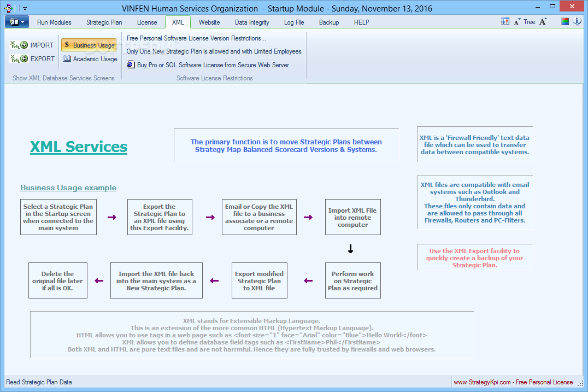The height and width of the screenshot is (392, 588).
Task: Click 'XML stands for Extensible Markup Language' description box
Action: [x=251, y=335]
